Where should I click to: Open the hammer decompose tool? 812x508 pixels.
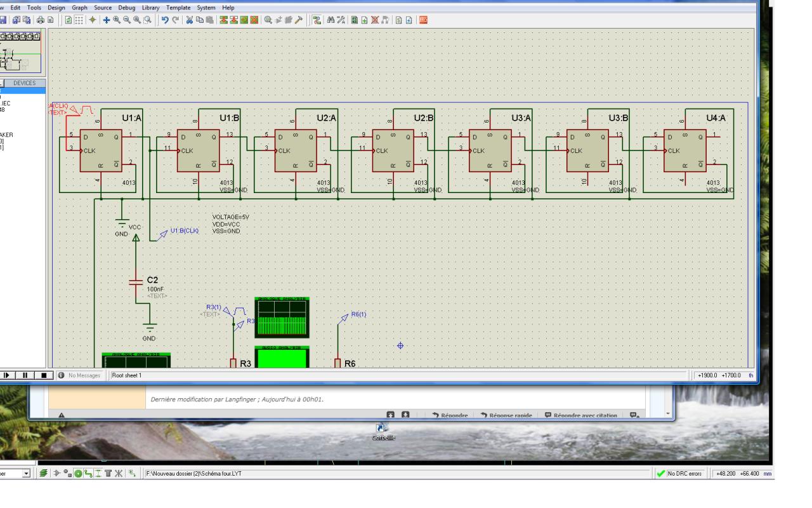pos(298,20)
